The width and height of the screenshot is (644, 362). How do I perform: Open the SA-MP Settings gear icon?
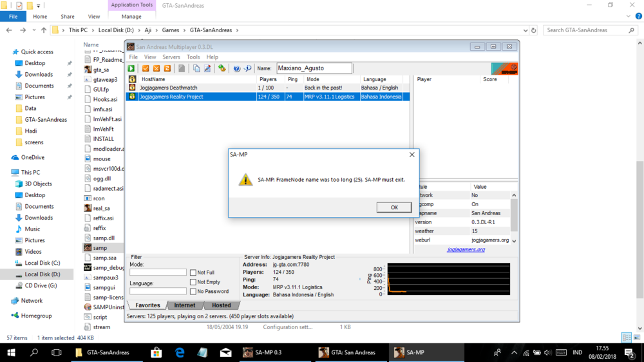coord(222,68)
